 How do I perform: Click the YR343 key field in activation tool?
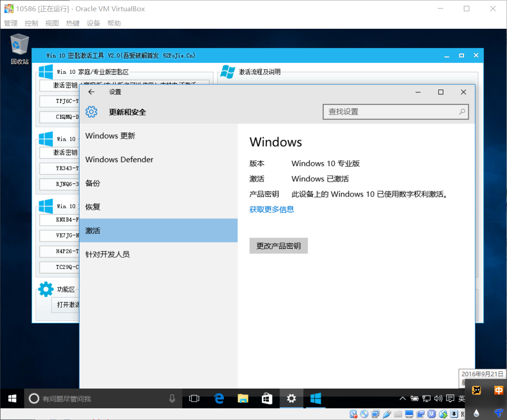coord(59,168)
